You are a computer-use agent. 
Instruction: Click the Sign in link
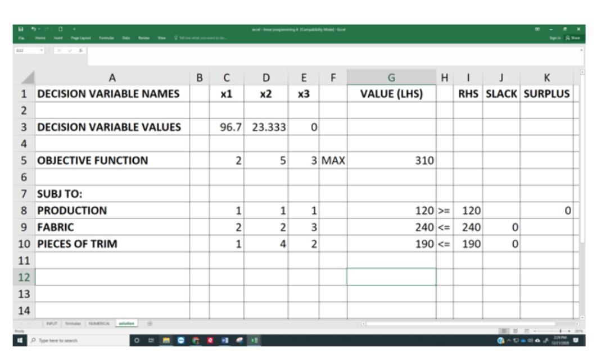555,38
